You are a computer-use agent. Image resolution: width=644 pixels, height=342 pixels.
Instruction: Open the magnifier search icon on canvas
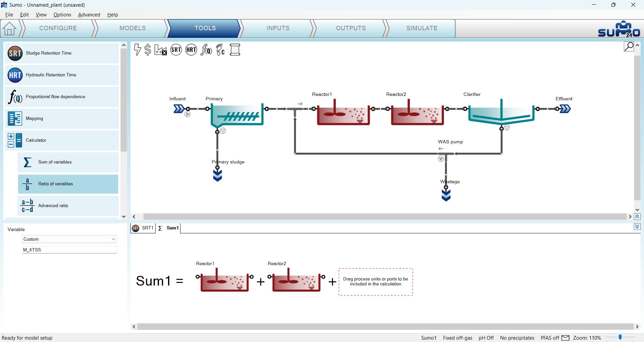click(629, 46)
